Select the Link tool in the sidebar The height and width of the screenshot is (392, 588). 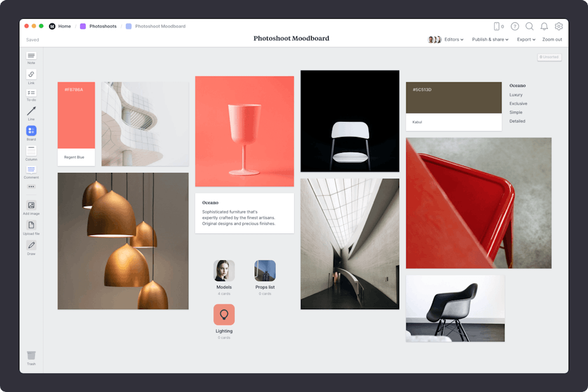(31, 75)
